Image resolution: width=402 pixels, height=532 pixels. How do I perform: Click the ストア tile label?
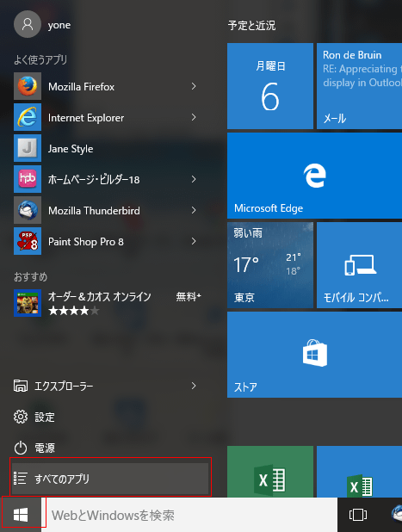click(x=245, y=387)
